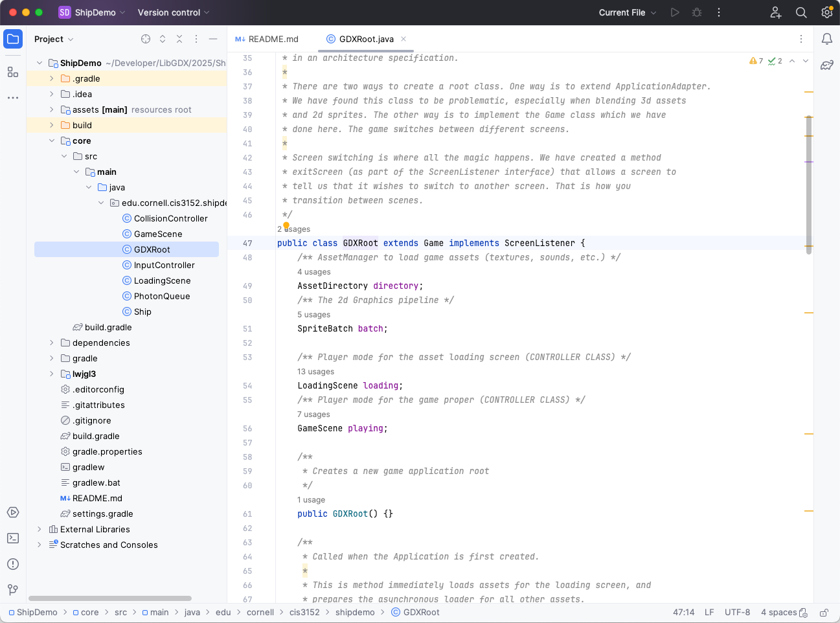Click Select Opened File target icon

coord(146,39)
